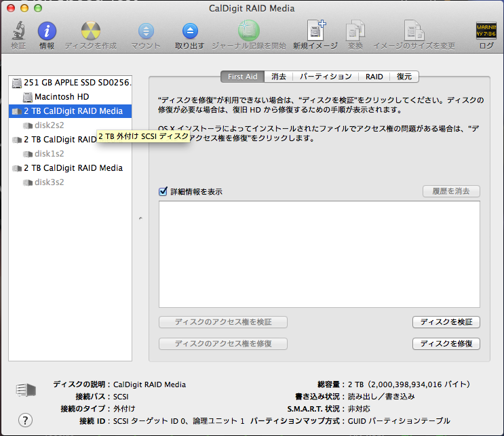The image size is (504, 436).
Task: Switch to the RAID tab
Action: pos(374,77)
